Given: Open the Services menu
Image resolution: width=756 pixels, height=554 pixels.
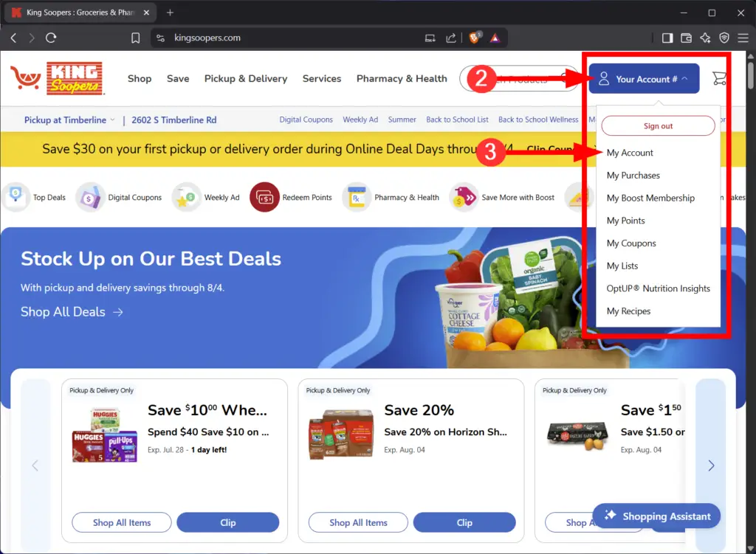Looking at the screenshot, I should [322, 78].
